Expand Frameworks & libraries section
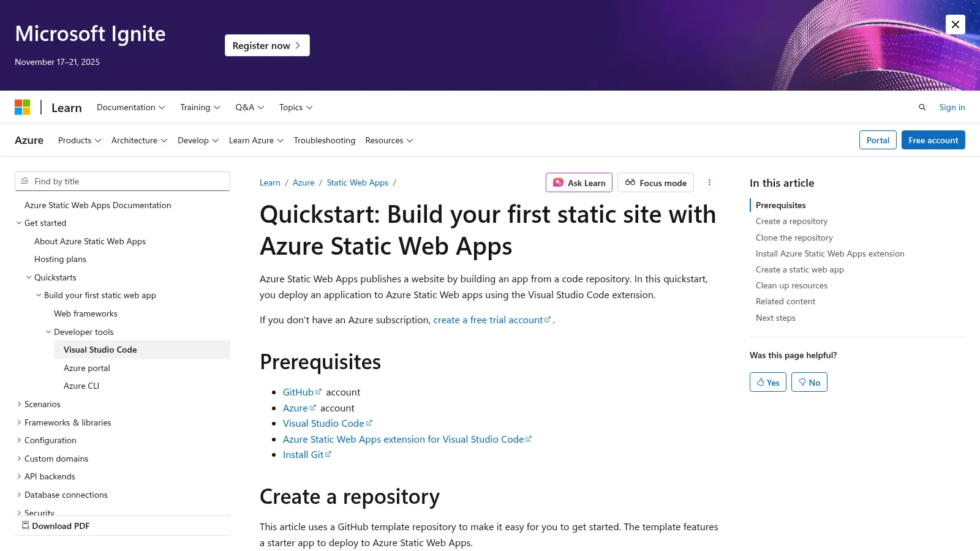 63,422
